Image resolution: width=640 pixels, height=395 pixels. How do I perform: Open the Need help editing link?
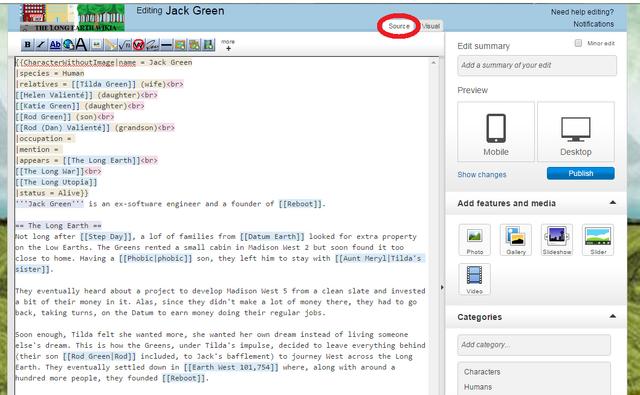[x=582, y=12]
